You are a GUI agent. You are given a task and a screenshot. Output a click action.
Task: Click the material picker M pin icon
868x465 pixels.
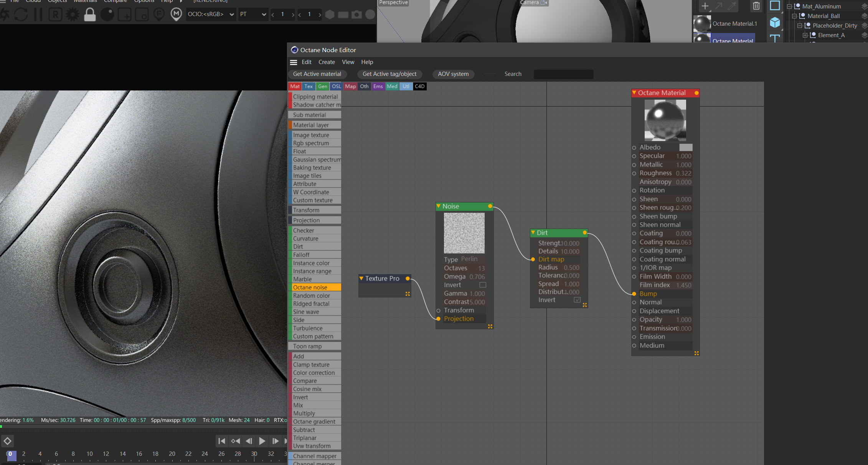(x=176, y=15)
